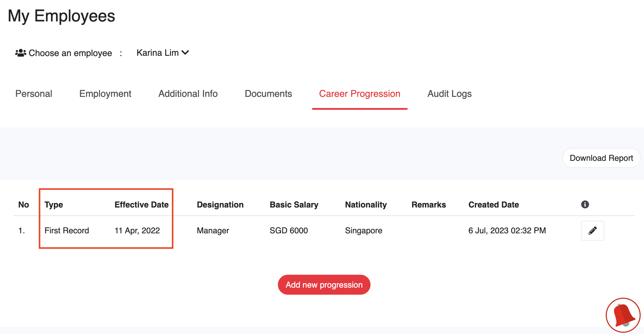Go to the Additional Info tab

pyautogui.click(x=188, y=94)
